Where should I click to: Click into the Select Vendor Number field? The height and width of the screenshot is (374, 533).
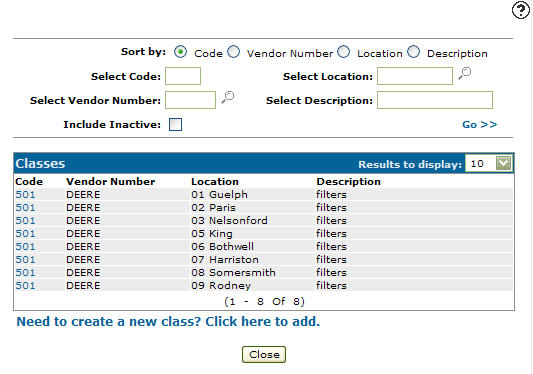tap(190, 100)
